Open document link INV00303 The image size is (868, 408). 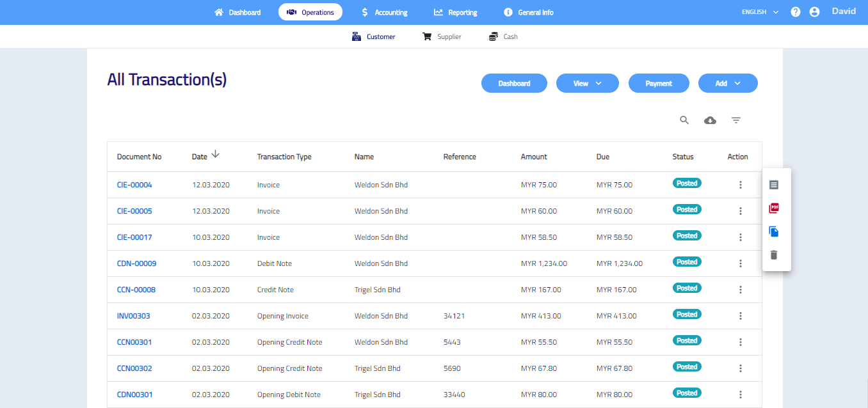133,316
